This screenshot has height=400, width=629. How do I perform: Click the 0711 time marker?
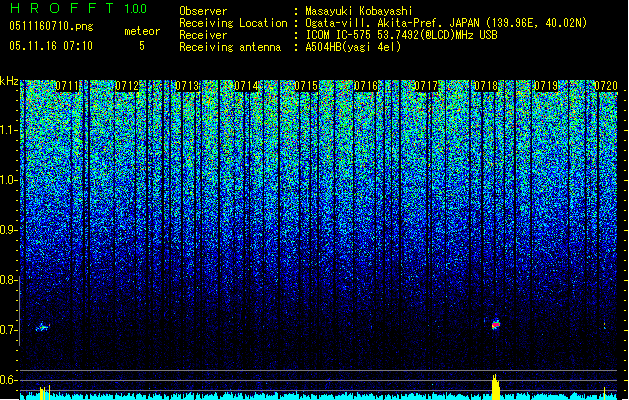67,86
